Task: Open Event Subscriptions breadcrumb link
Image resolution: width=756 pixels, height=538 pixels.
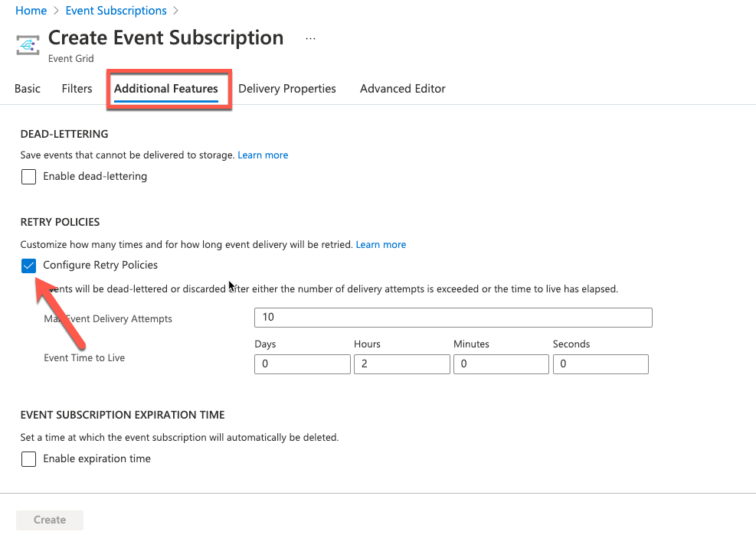Action: pyautogui.click(x=116, y=11)
